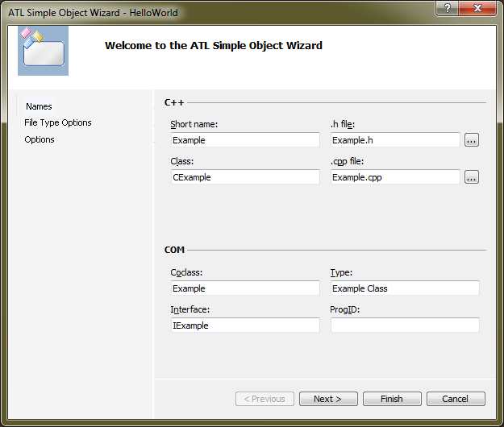This screenshot has height=427, width=504.
Task: Select the .cpp file text field
Action: pyautogui.click(x=394, y=177)
